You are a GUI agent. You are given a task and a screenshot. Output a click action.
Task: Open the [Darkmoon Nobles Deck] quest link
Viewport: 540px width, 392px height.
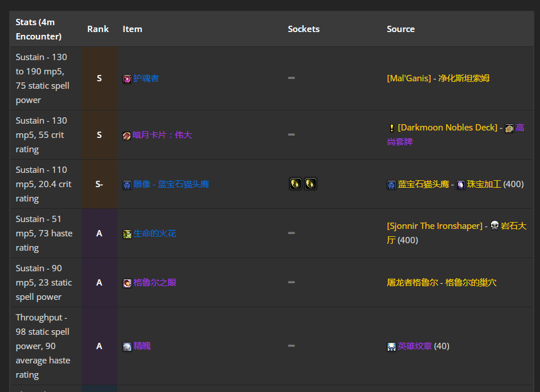[447, 128]
